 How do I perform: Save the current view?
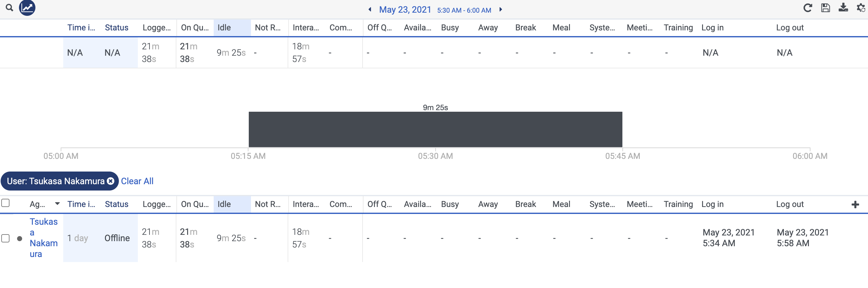825,8
